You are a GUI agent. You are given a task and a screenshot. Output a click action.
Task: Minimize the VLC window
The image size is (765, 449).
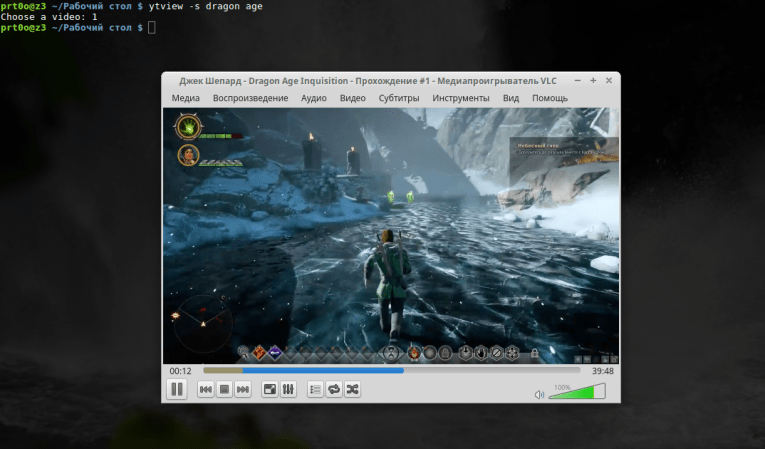578,81
